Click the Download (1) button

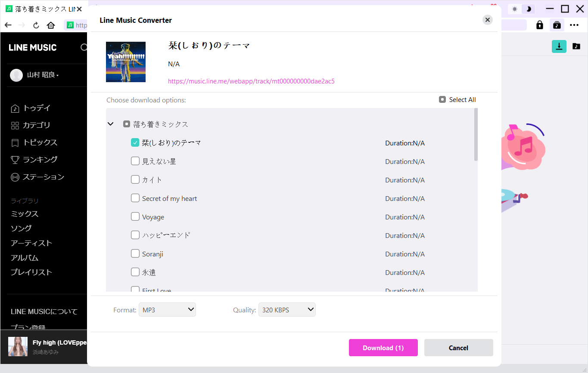(x=383, y=348)
